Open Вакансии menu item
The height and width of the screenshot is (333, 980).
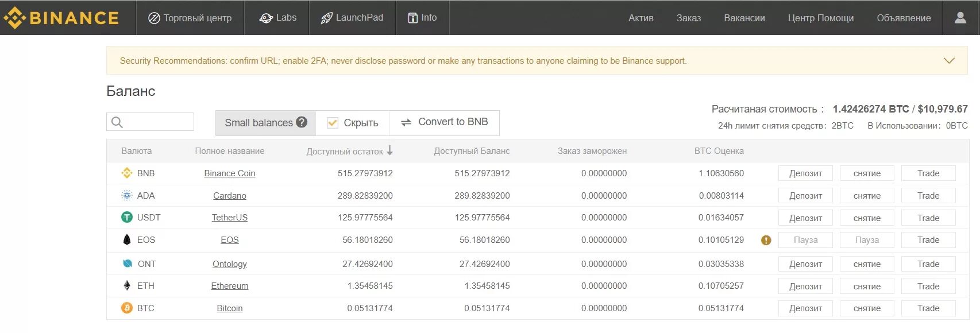click(x=744, y=18)
